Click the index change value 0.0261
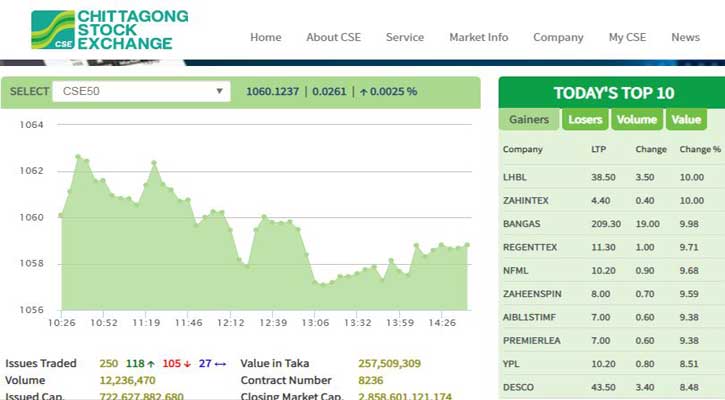The height and width of the screenshot is (400, 725). [x=329, y=92]
